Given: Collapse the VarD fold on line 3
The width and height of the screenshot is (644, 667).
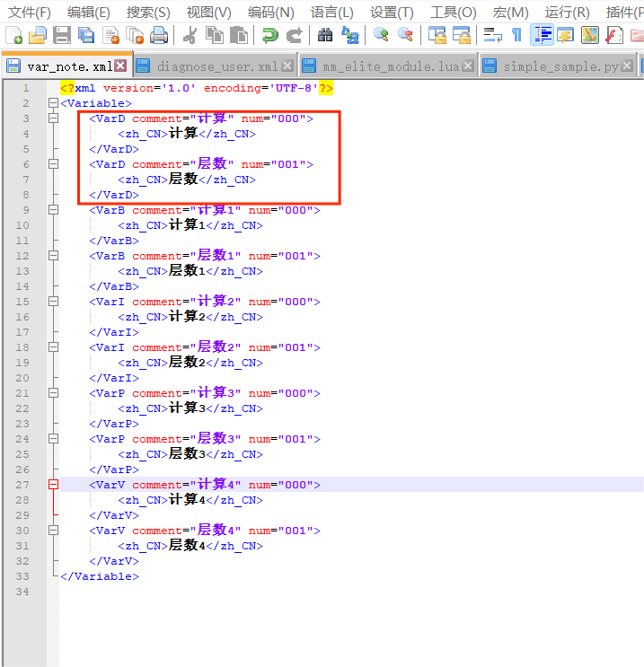Looking at the screenshot, I should (x=53, y=118).
